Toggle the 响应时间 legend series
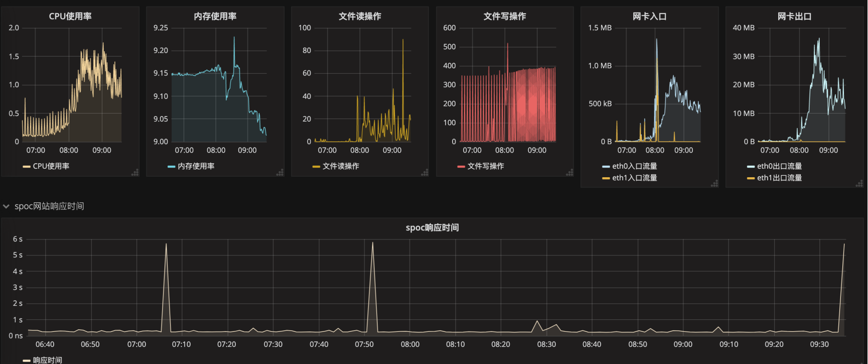 (48, 359)
